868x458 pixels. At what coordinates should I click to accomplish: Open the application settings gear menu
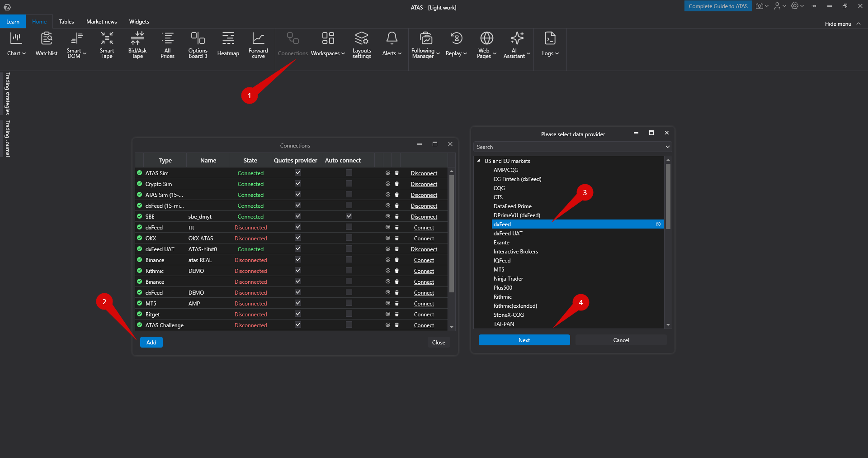(797, 6)
